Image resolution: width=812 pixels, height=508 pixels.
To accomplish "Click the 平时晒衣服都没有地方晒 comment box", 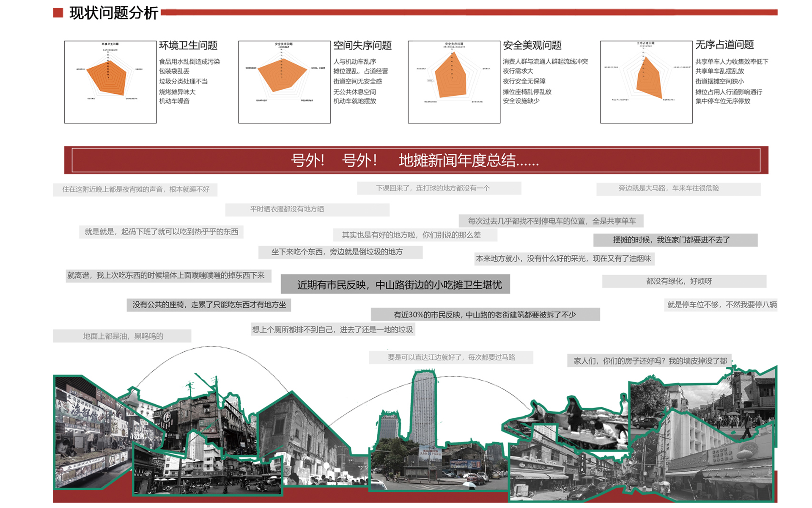I will (307, 210).
